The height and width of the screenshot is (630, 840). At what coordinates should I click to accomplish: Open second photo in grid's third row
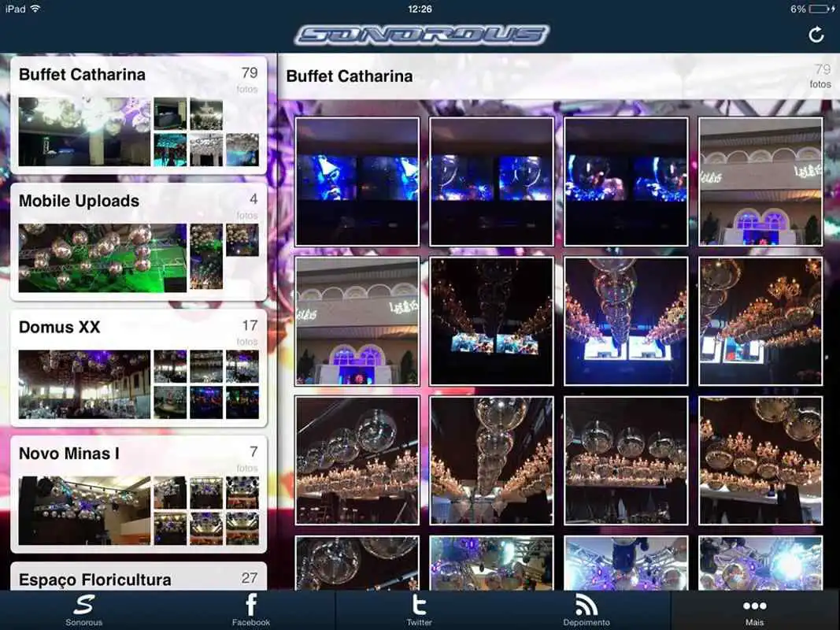click(x=492, y=460)
